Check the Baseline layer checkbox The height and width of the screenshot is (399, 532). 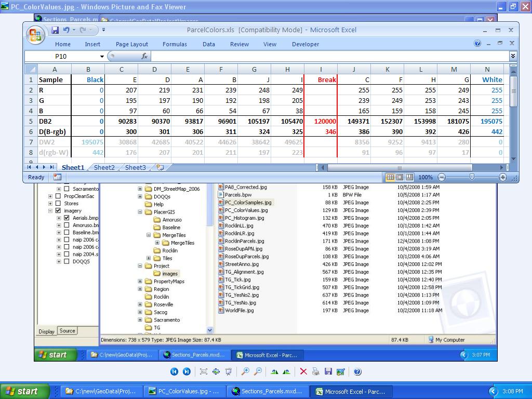[x=67, y=232]
